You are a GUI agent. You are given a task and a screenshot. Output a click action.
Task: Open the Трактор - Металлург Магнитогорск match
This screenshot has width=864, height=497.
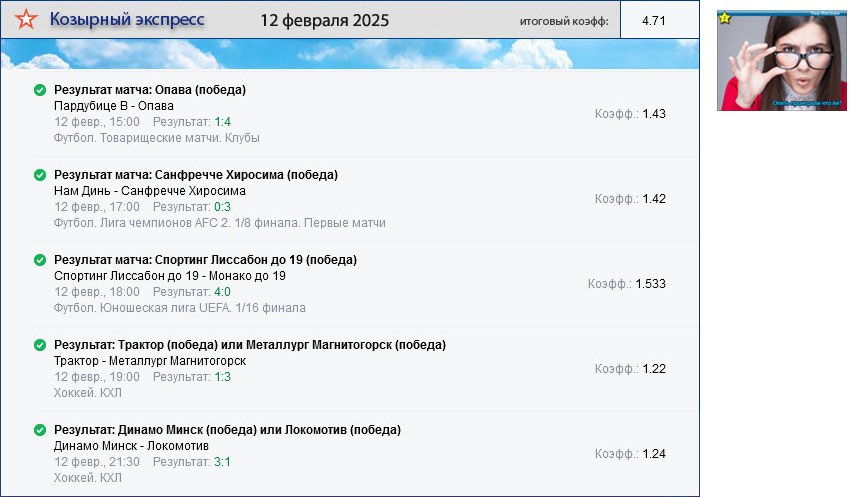(149, 361)
